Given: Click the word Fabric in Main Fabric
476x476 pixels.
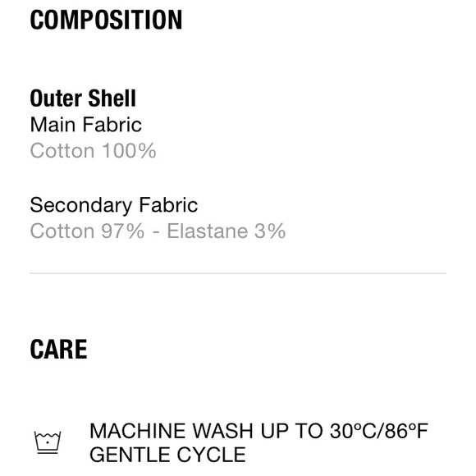Looking at the screenshot, I should tap(112, 125).
